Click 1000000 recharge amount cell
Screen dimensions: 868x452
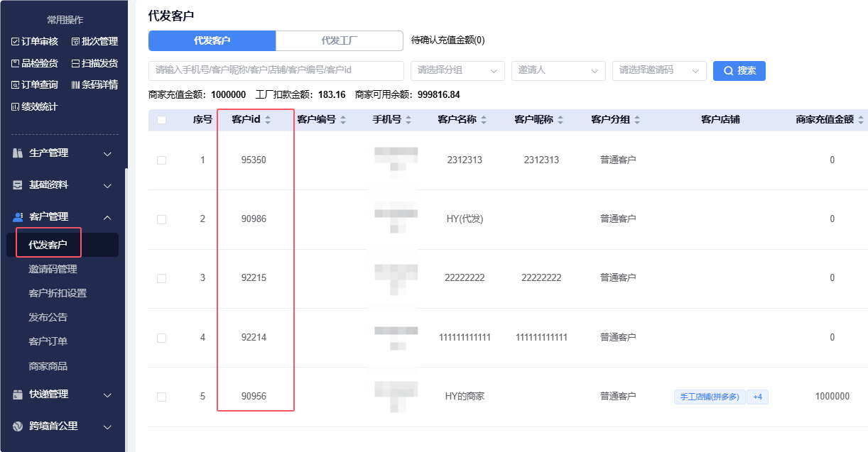click(x=832, y=397)
